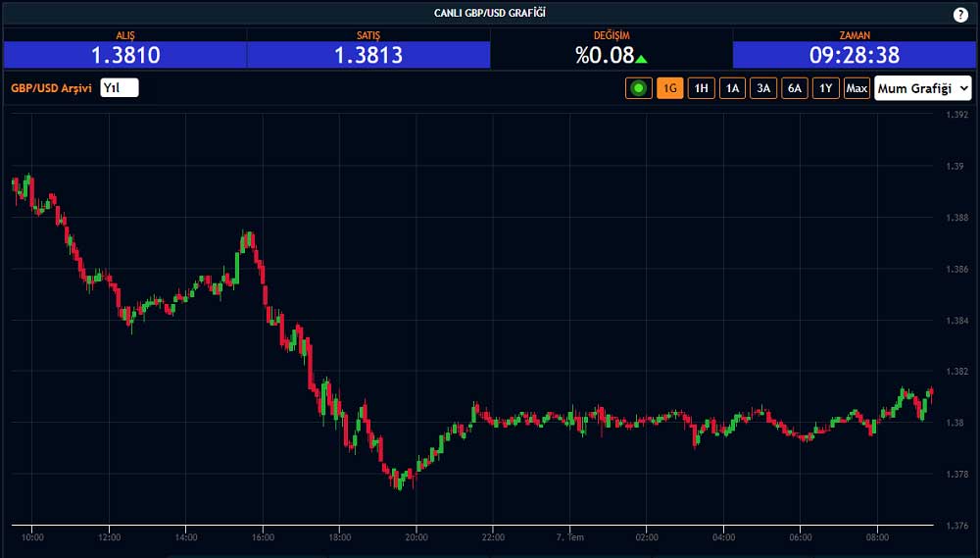Toggle the green live update button
The height and width of the screenshot is (558, 980).
639,88
